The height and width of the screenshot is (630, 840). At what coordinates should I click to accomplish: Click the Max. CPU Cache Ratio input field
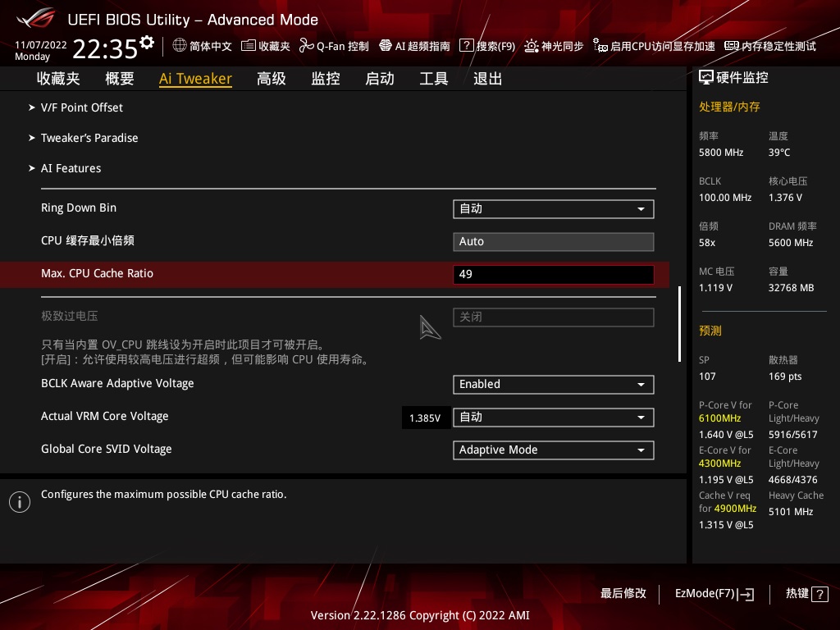tap(553, 274)
